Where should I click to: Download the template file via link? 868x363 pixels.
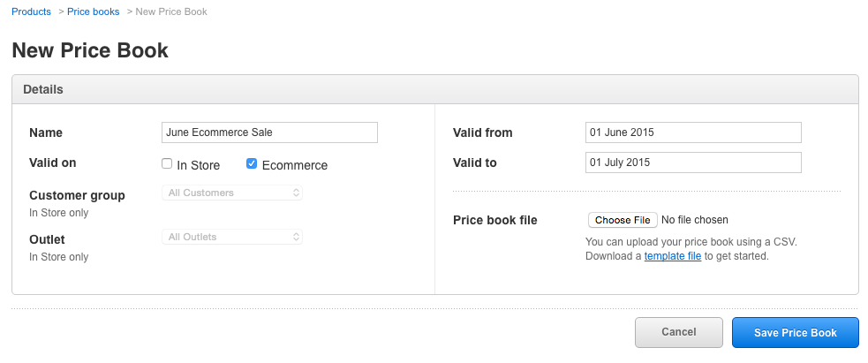pyautogui.click(x=672, y=256)
